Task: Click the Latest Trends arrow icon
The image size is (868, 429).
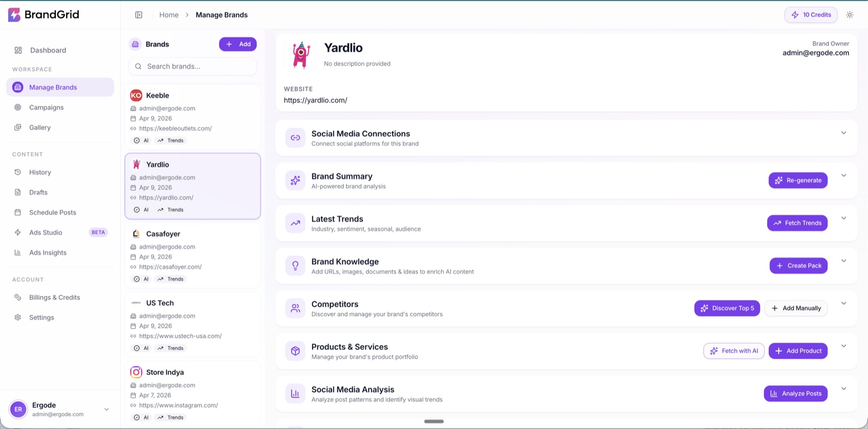Action: [x=295, y=223]
